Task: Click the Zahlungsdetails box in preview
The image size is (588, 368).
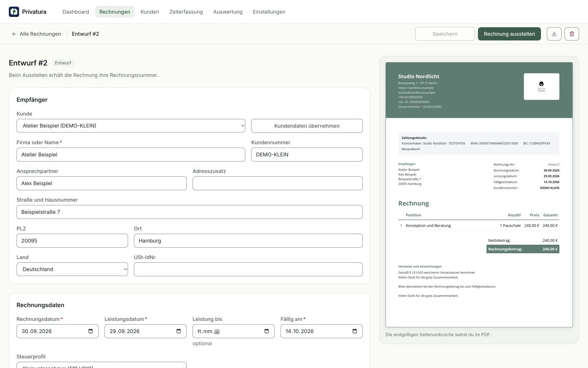Action: pyautogui.click(x=479, y=143)
